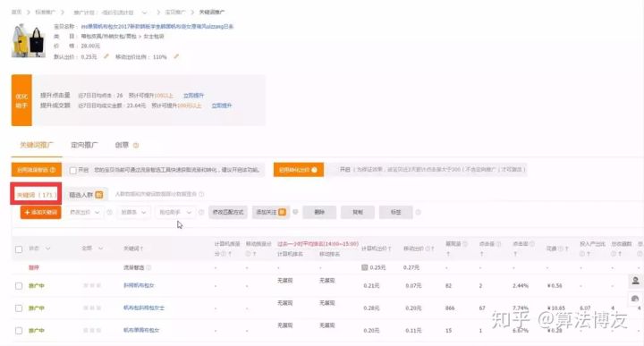Open the 关键词 (171) tab
This screenshot has height=346, width=644.
36,195
